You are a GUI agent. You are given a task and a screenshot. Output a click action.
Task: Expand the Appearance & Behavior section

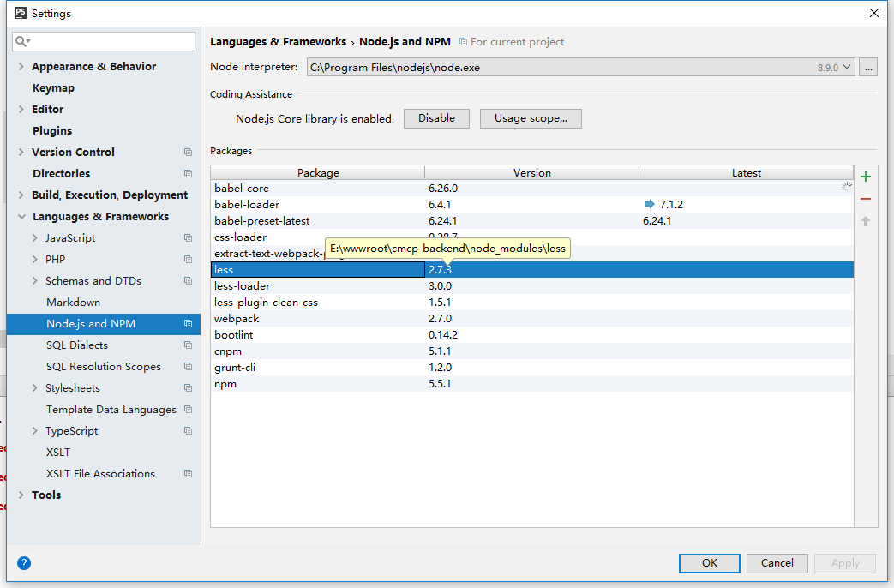point(21,66)
